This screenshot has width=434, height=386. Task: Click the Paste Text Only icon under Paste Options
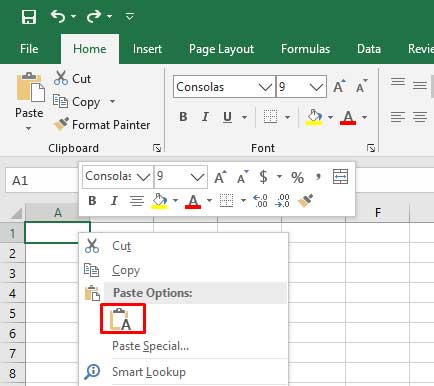tap(123, 319)
